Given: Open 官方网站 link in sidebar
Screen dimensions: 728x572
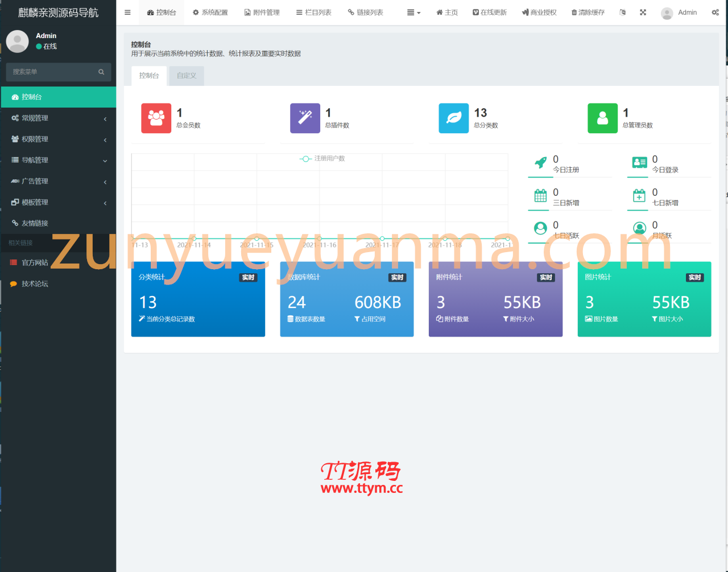Looking at the screenshot, I should pyautogui.click(x=59, y=262).
